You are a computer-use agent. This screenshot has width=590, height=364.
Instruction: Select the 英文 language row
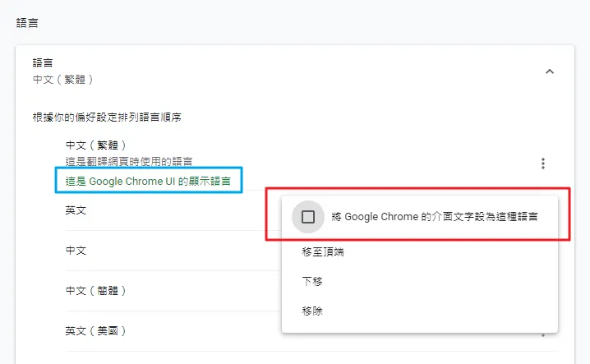coord(76,210)
